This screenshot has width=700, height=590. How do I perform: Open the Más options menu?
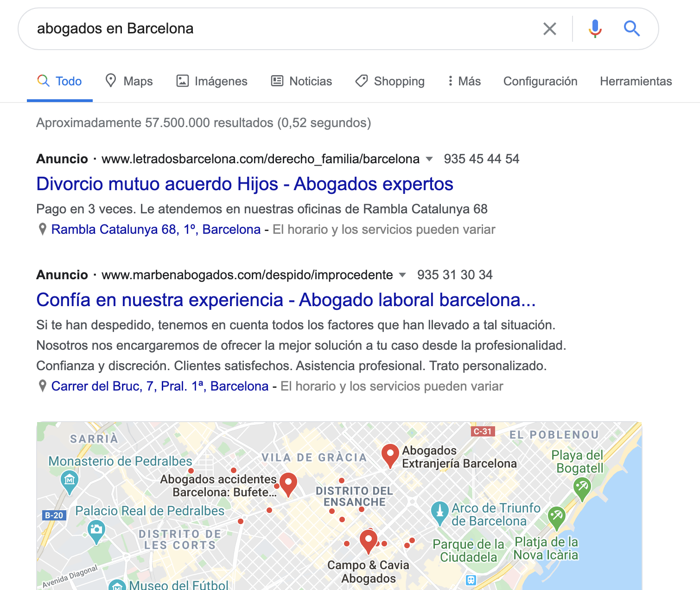[464, 81]
